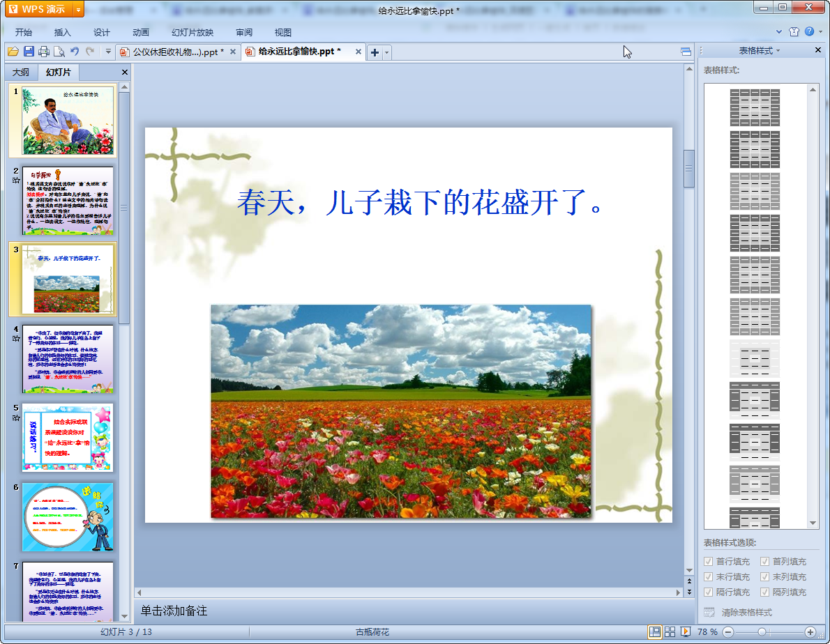
Task: Toggle the 隔行填充 checkbox
Action: 709,592
